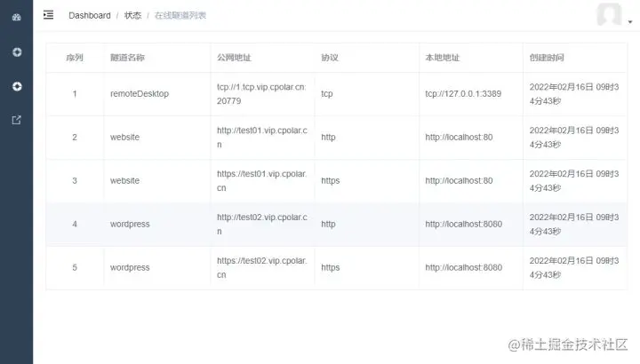The height and width of the screenshot is (364, 640).
Task: Open the user avatar menu
Action: click(x=610, y=14)
